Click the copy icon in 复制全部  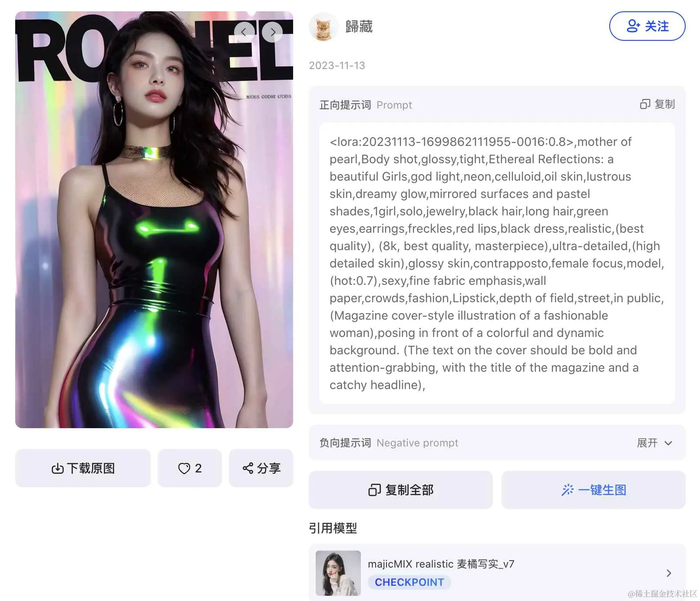coord(374,490)
